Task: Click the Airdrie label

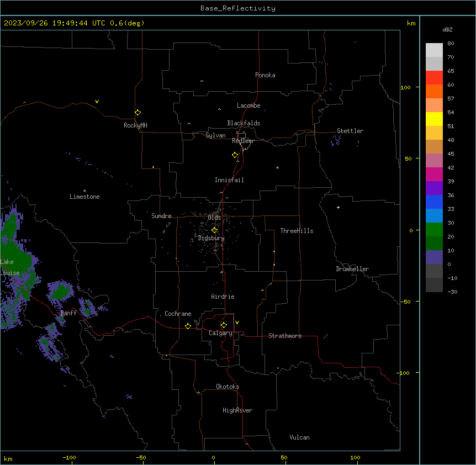Action: click(223, 297)
